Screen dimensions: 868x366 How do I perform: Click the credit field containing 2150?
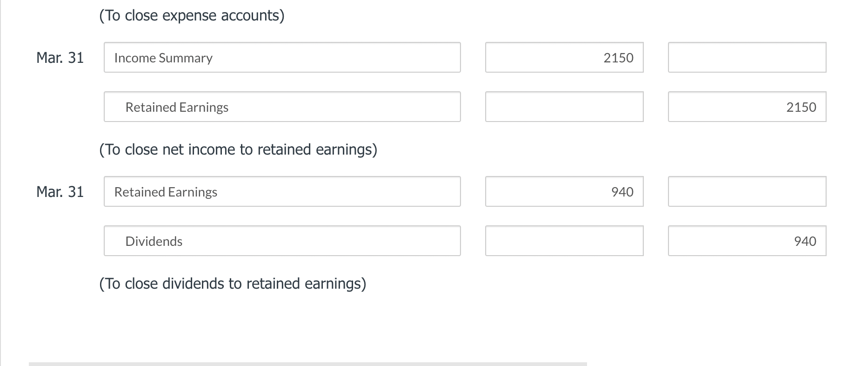[747, 107]
